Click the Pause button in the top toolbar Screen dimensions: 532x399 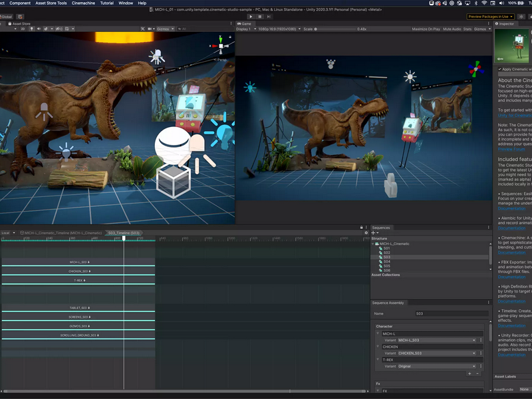260,17
